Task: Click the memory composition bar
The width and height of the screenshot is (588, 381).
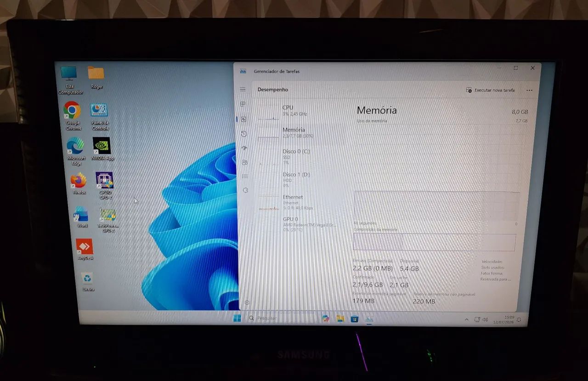Action: click(434, 242)
